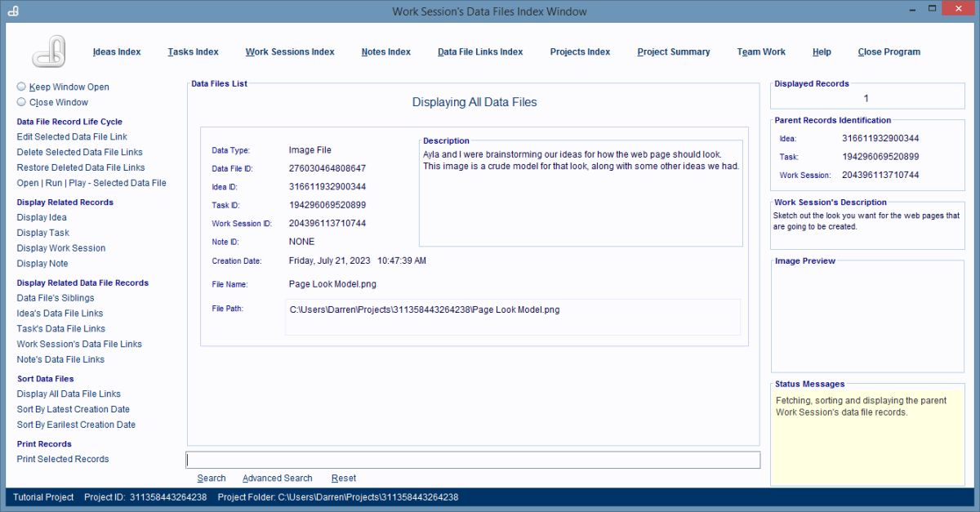Click the File Path text box

pos(513,317)
